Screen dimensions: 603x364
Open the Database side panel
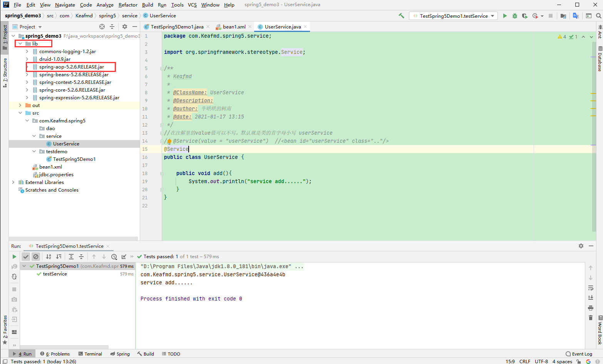[600, 59]
